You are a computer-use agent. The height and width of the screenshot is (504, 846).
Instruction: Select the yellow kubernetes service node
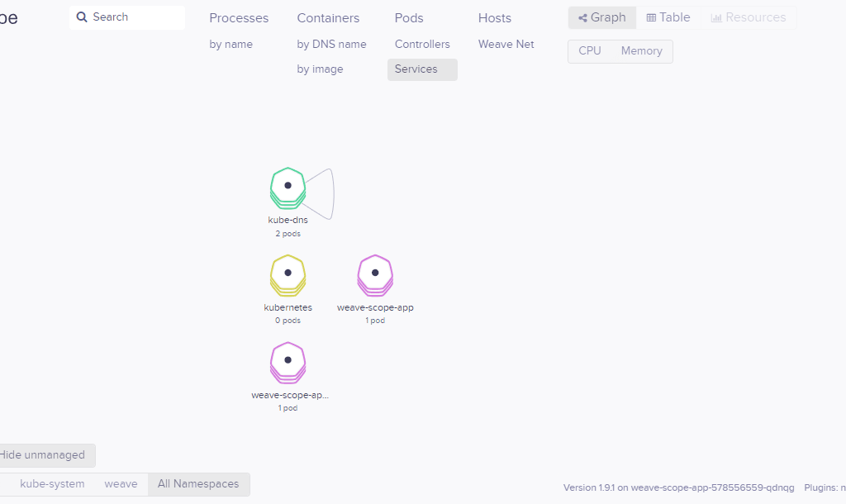point(288,273)
